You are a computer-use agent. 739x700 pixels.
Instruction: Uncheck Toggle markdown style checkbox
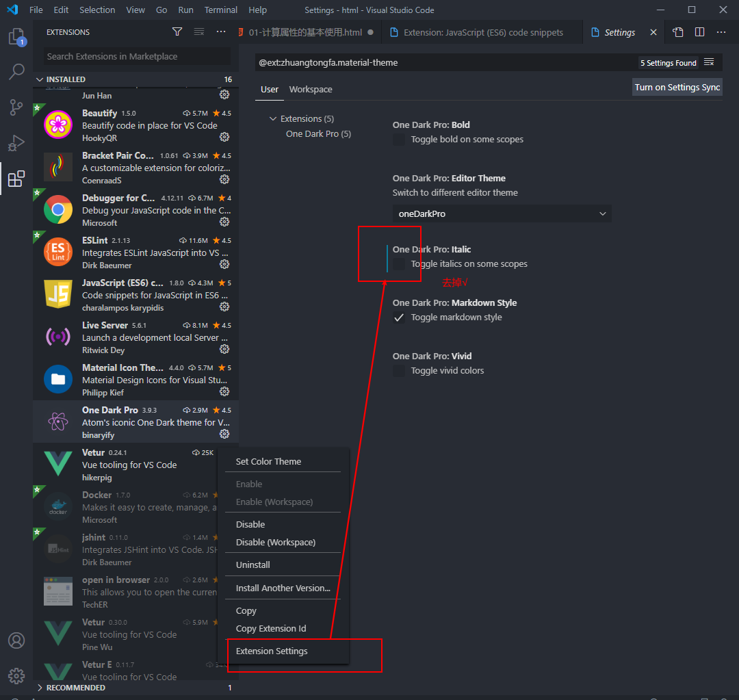click(399, 317)
